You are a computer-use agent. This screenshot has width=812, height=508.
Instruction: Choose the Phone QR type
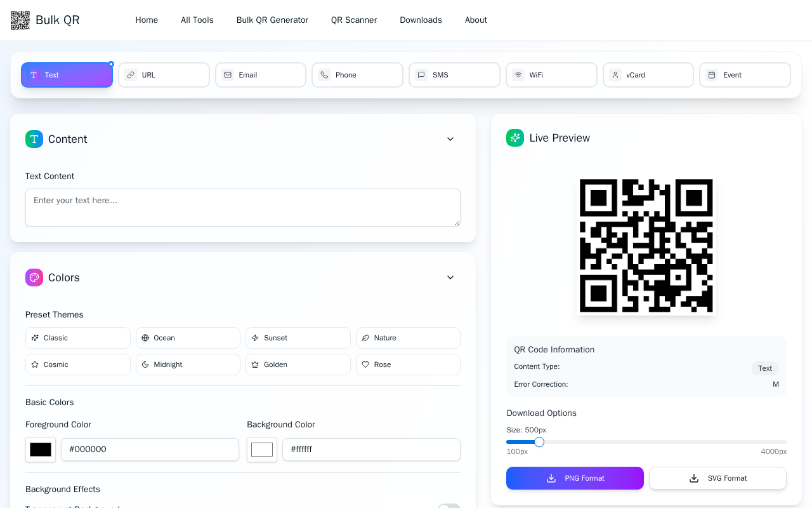click(x=357, y=75)
